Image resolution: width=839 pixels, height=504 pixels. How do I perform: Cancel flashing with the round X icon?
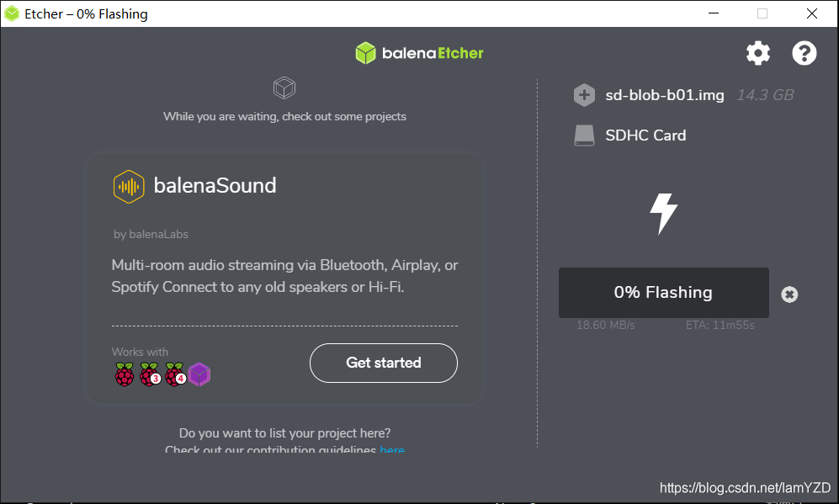pyautogui.click(x=789, y=294)
